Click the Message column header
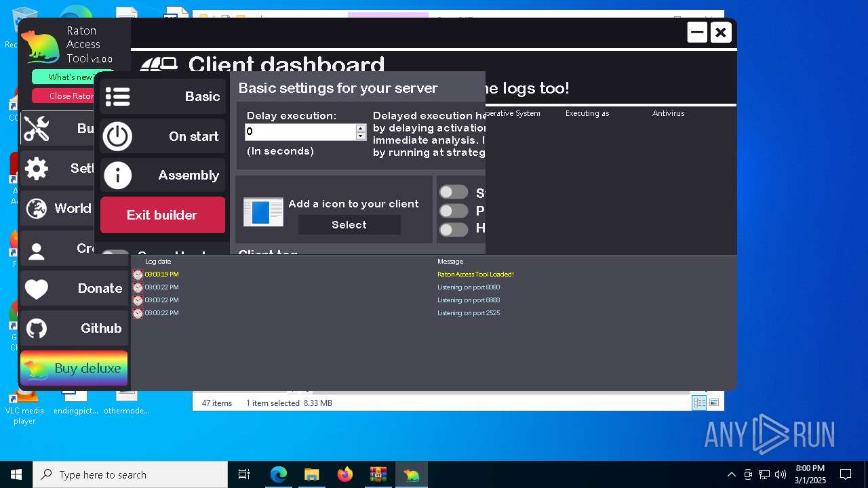This screenshot has width=868, height=488. (x=450, y=262)
